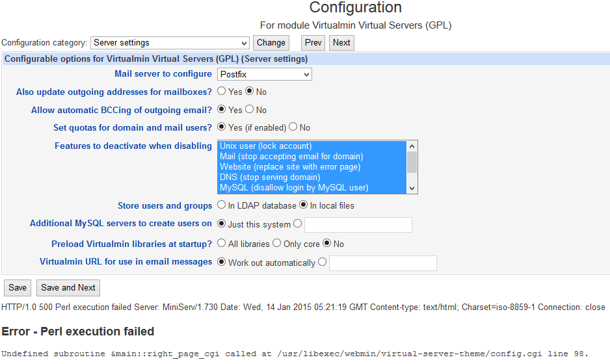Select No for preload libraries
Image resolution: width=610 pixels, height=364 pixels.
(326, 243)
